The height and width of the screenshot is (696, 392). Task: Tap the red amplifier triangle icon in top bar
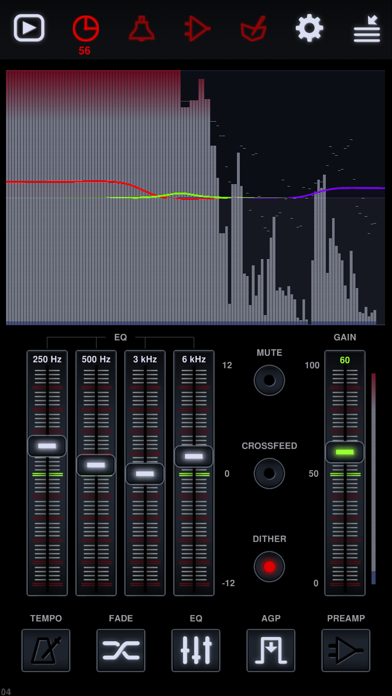(x=197, y=28)
